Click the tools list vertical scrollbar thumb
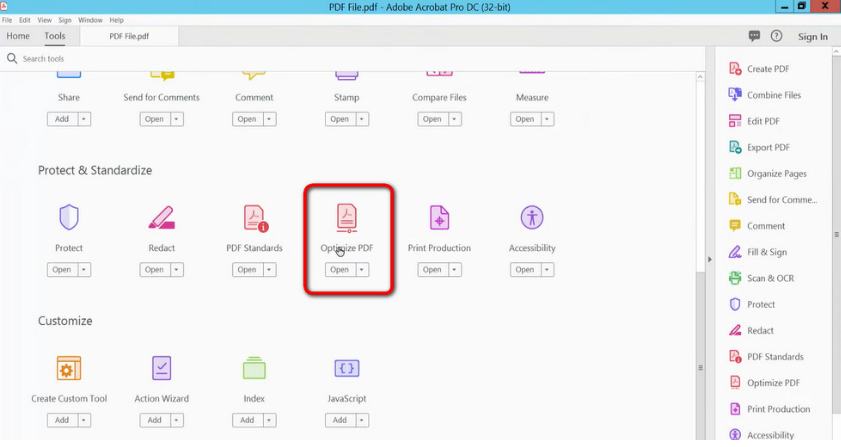This screenshot has height=447, width=841. coord(700,357)
